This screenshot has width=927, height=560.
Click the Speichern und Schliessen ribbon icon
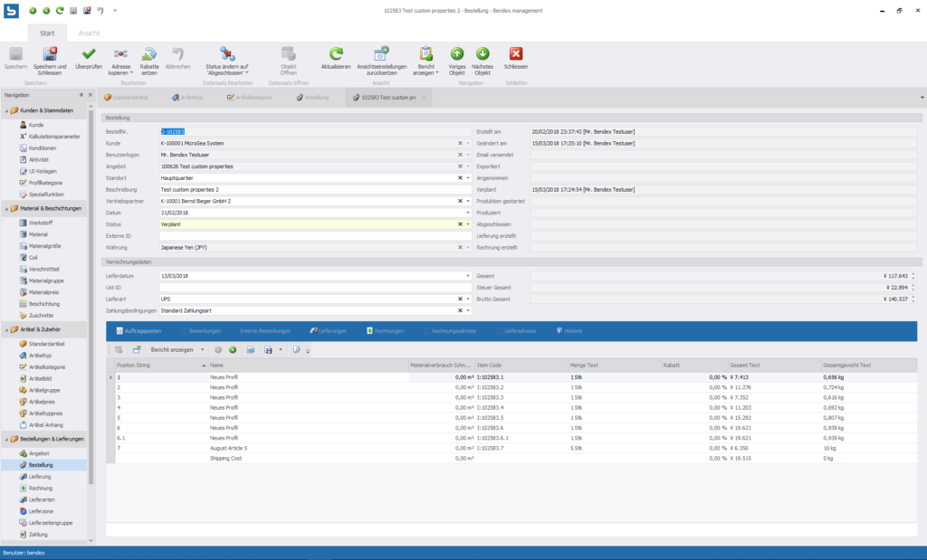[50, 54]
